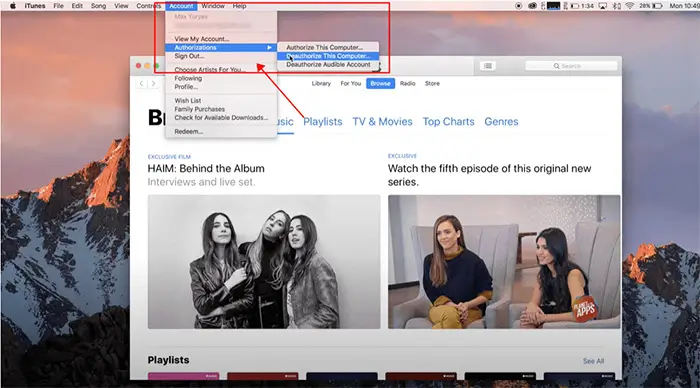Viewport: 700px width, 388px height.
Task: Click the Creative Cloud menu bar icon
Action: [532, 6]
